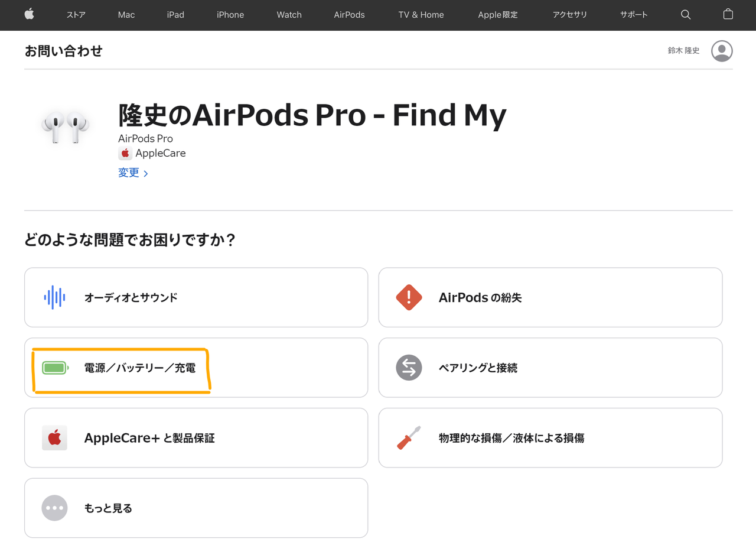
Task: Click the 隆史のAirPods Pro - Find My heading
Action: (312, 115)
